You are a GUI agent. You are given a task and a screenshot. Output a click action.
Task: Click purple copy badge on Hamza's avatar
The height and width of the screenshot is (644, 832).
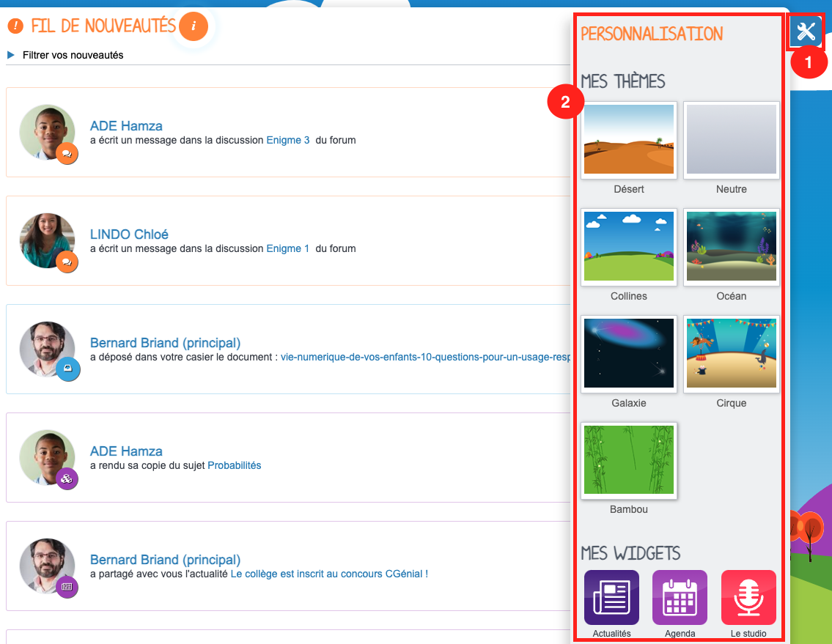(x=67, y=478)
